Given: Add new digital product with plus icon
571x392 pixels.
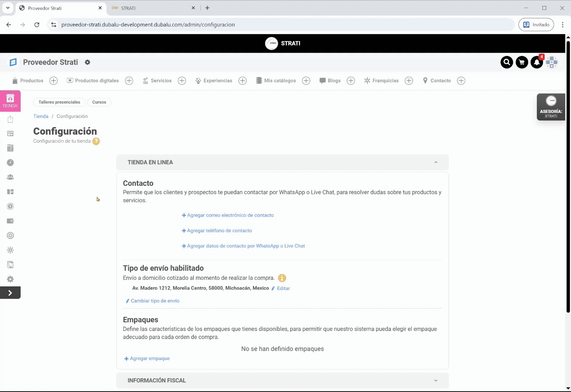Looking at the screenshot, I should (129, 81).
